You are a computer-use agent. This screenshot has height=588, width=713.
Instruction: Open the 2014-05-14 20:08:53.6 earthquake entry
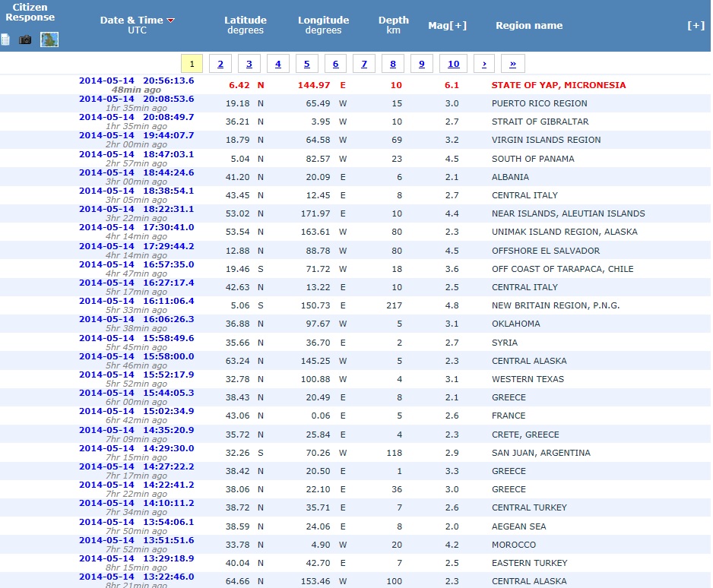point(136,99)
